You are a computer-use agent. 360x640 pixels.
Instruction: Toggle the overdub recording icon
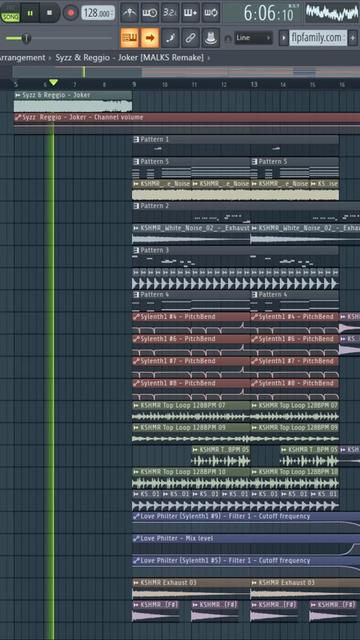click(191, 13)
